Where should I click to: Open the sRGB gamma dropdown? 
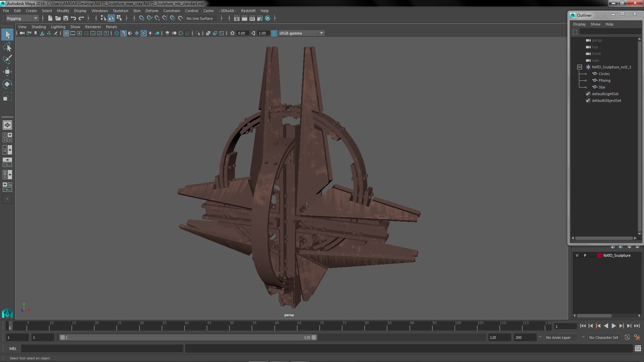point(321,33)
